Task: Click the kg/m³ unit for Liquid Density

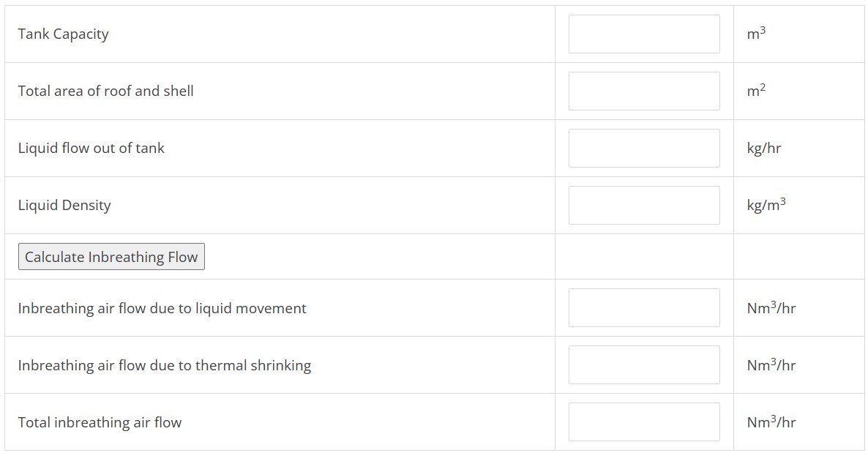Action: pos(766,205)
